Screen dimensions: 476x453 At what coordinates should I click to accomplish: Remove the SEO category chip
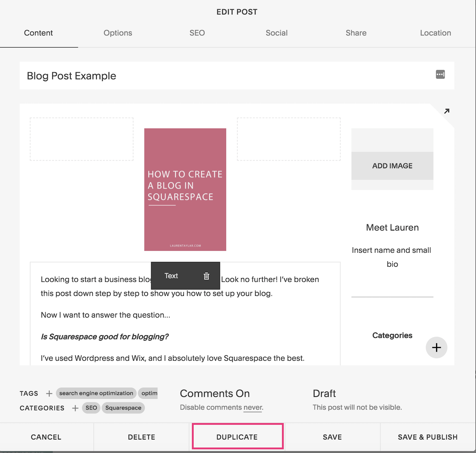(91, 408)
